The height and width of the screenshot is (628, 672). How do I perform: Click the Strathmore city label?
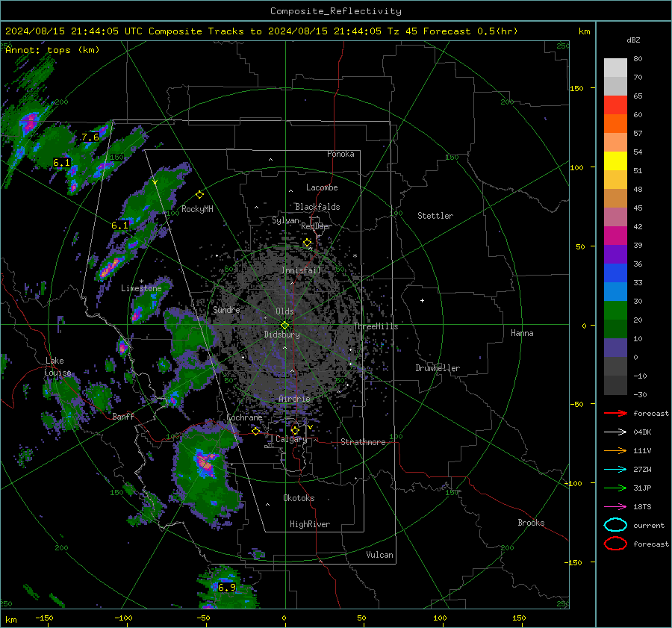(x=363, y=442)
